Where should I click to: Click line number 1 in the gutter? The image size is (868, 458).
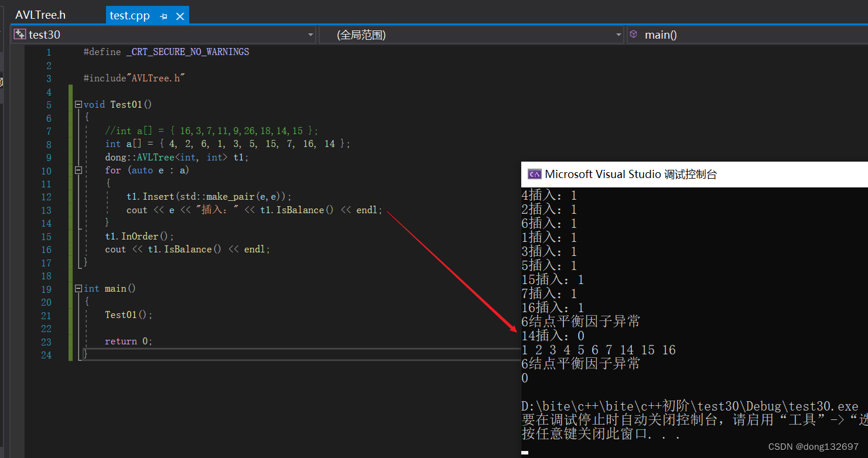tap(49, 52)
